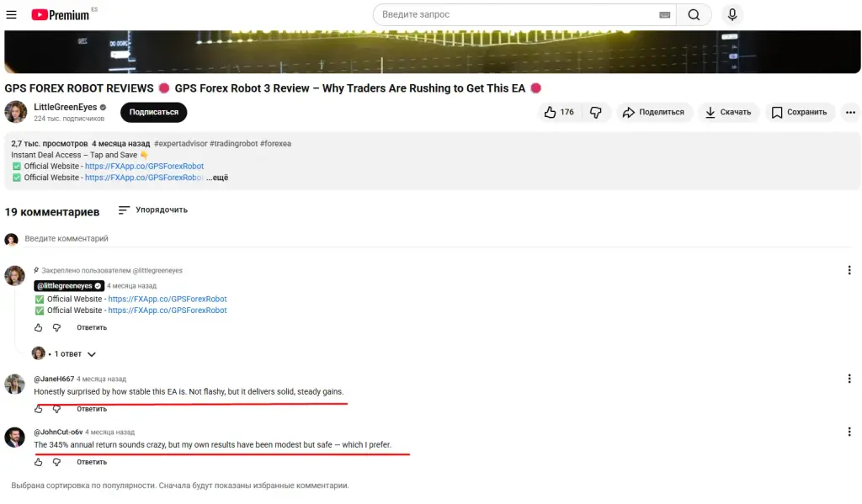The height and width of the screenshot is (504, 862).
Task: Like the video with 176 likes
Action: (x=559, y=112)
